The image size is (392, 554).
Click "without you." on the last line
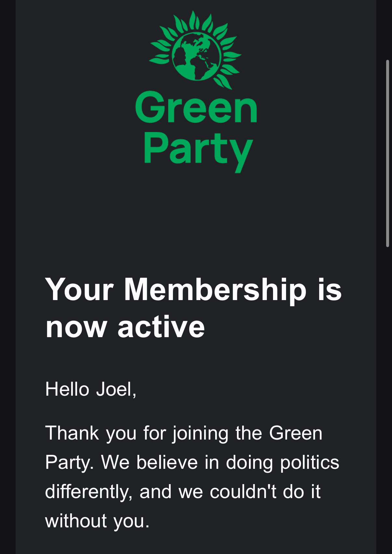pos(97,521)
